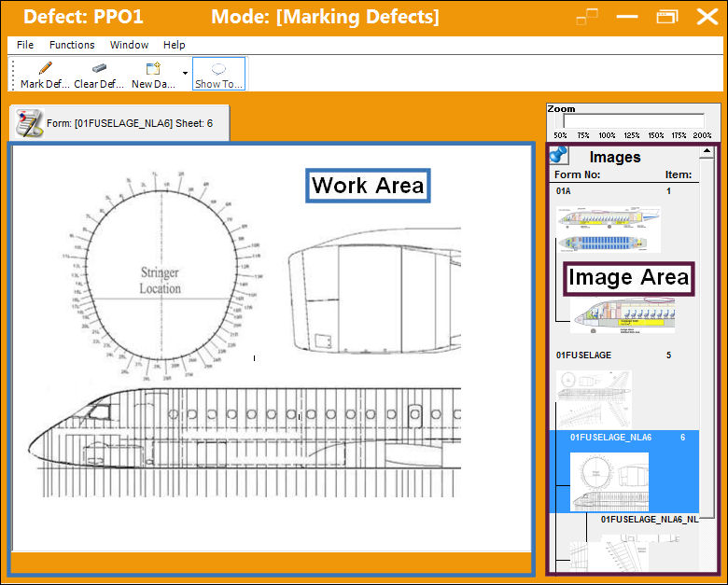Click the restore-down window icon in title bar
728x585 pixels.
point(667,17)
